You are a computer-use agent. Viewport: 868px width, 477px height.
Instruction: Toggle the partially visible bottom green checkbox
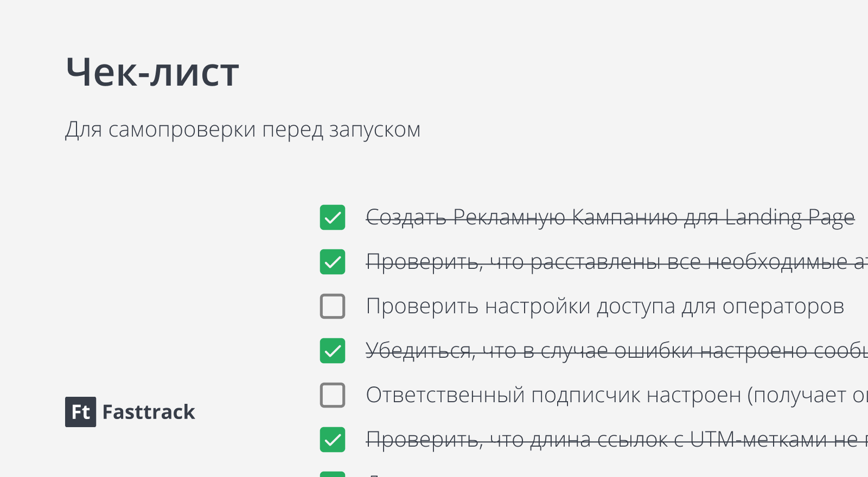coord(333,474)
